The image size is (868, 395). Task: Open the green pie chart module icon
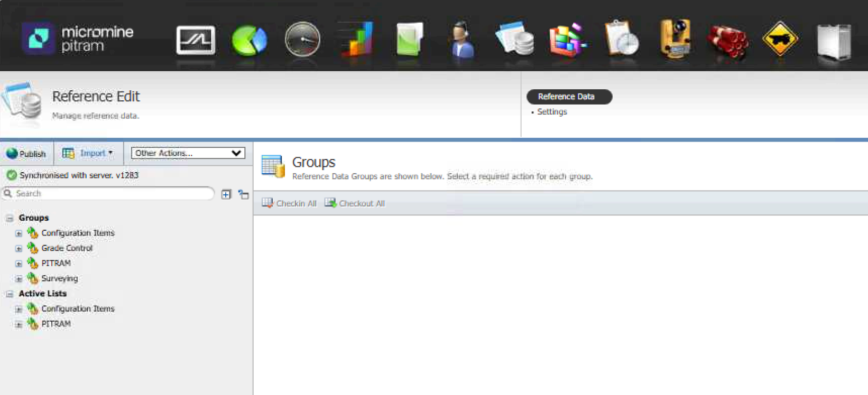(x=249, y=40)
